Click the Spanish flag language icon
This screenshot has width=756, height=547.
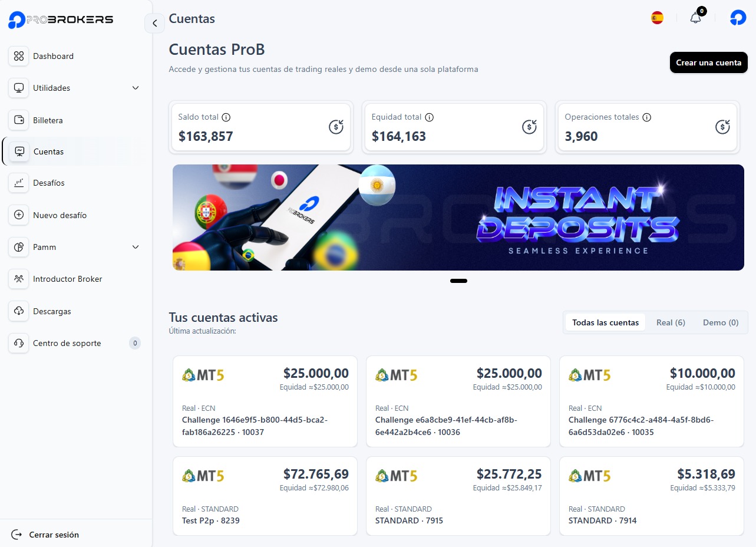[x=657, y=18]
